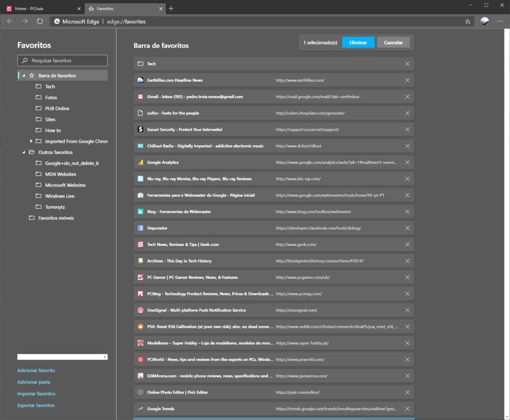Click the Eliminar button

click(x=358, y=43)
